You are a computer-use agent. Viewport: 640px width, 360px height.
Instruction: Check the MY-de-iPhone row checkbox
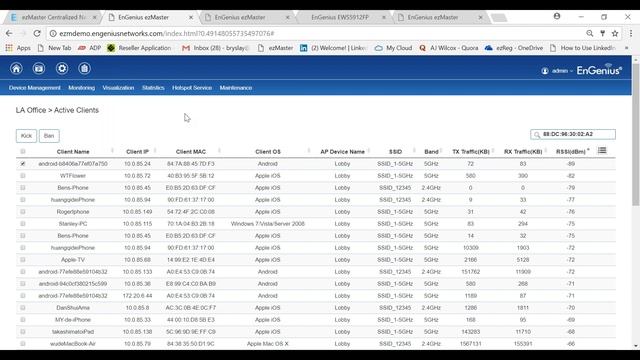tap(23, 320)
